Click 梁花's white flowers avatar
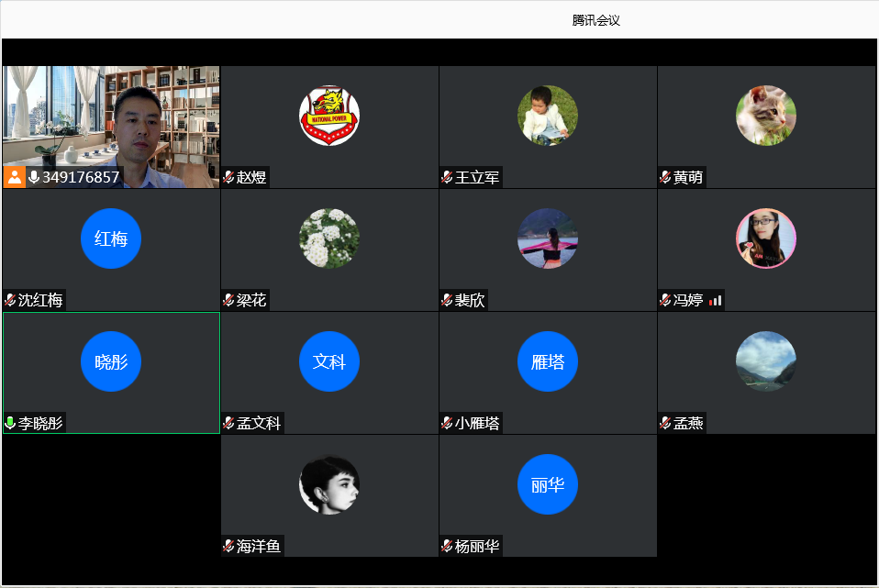Screen dimensions: 879x588 point(329,239)
